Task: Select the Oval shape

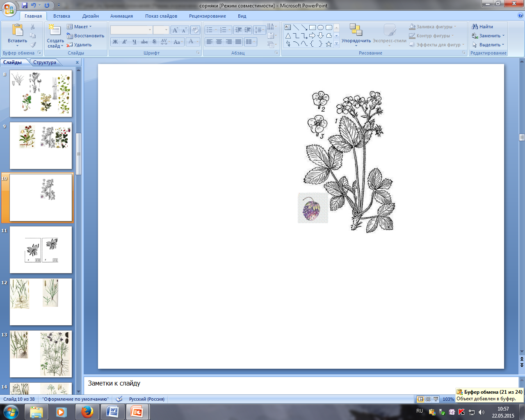Action: [x=321, y=27]
